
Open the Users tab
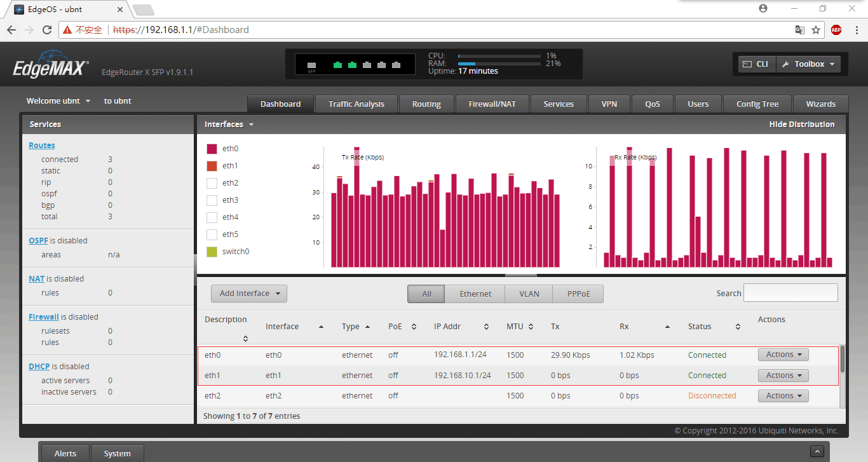click(698, 104)
